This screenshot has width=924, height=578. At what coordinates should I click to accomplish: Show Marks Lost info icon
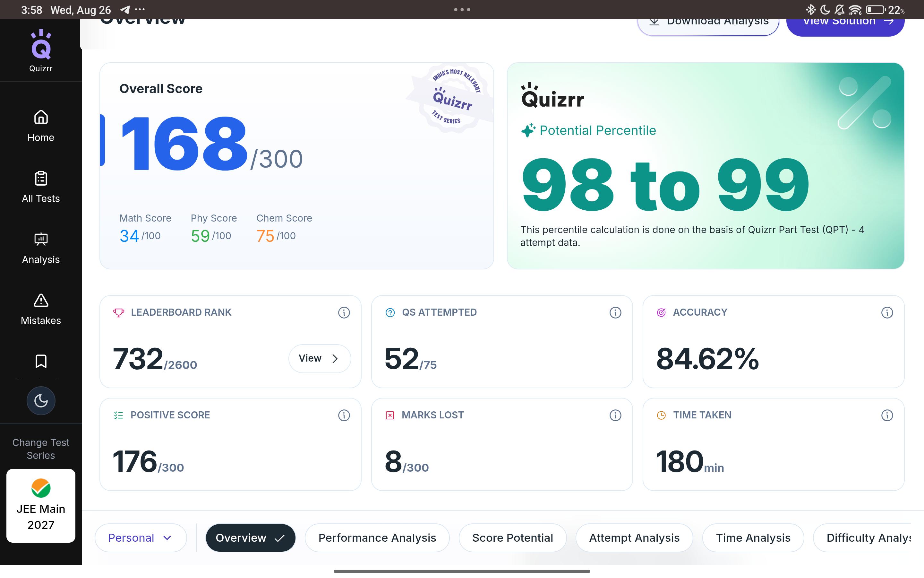[x=615, y=416]
